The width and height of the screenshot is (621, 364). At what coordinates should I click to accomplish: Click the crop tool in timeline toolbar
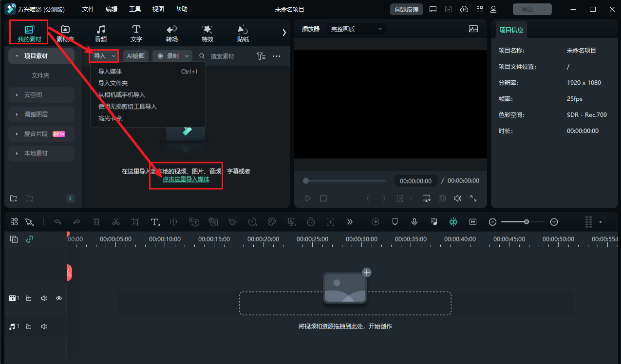(135, 222)
